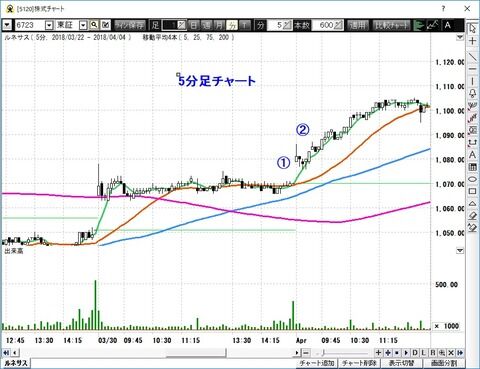
Task: Click the A text button in top toolbar
Action: point(447,25)
